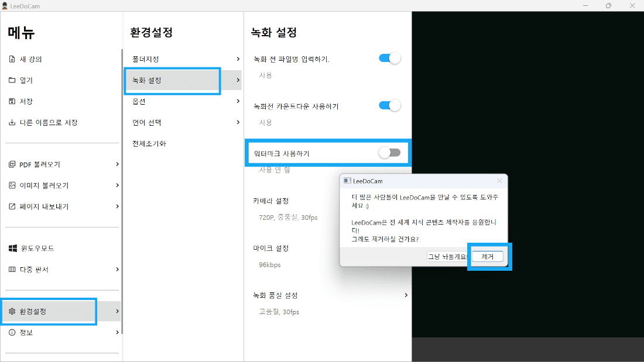Screen dimensions: 644x362
Task: Click the PDF 불러오기 icon
Action: (12, 164)
